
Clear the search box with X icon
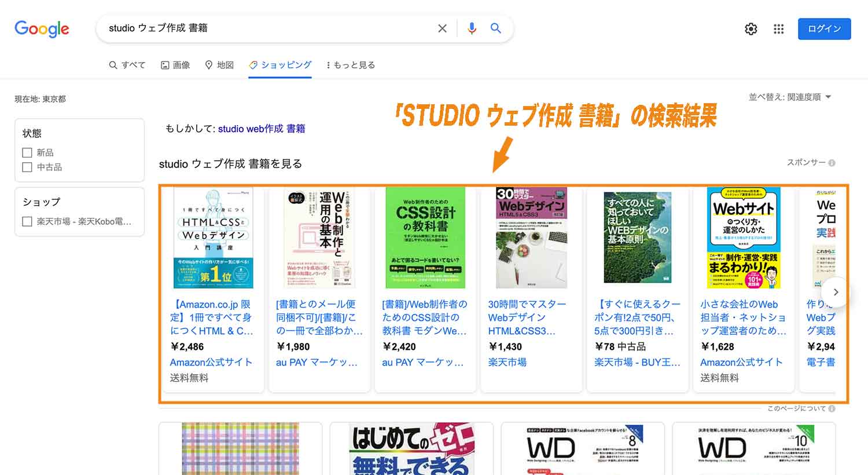pos(442,28)
